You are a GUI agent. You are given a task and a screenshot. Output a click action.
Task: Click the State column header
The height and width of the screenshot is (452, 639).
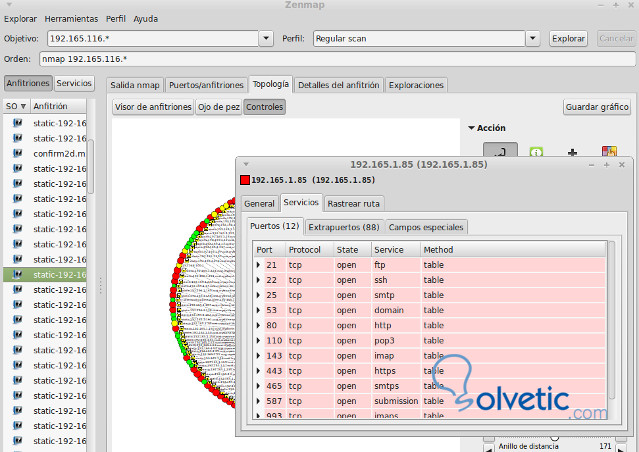(353, 249)
